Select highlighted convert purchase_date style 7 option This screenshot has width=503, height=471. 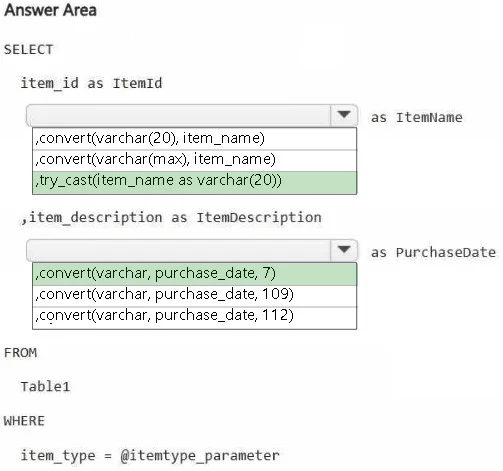pos(194,274)
